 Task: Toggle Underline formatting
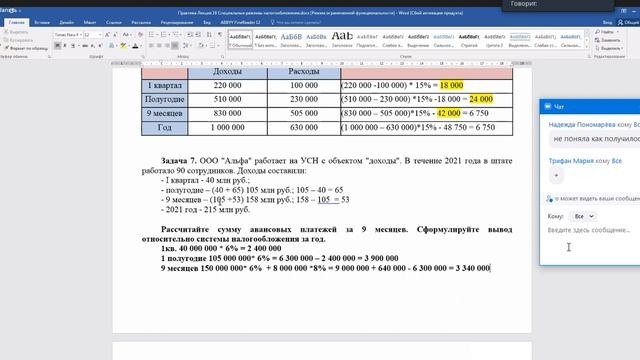(x=73, y=46)
